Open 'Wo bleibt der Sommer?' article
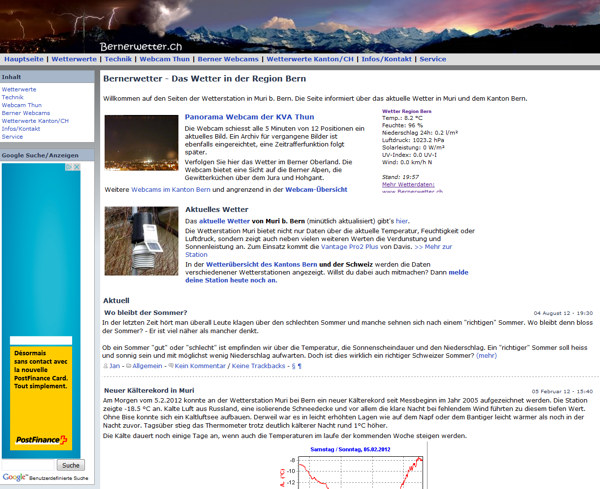The width and height of the screenshot is (600, 489). (x=147, y=313)
